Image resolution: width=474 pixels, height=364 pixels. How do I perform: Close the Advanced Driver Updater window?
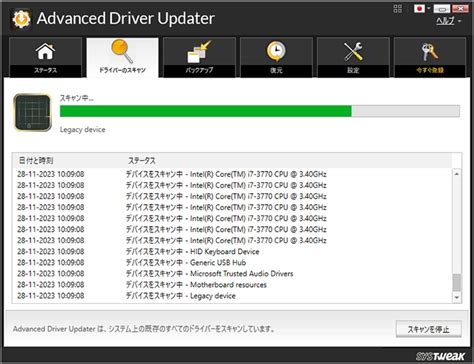[460, 9]
